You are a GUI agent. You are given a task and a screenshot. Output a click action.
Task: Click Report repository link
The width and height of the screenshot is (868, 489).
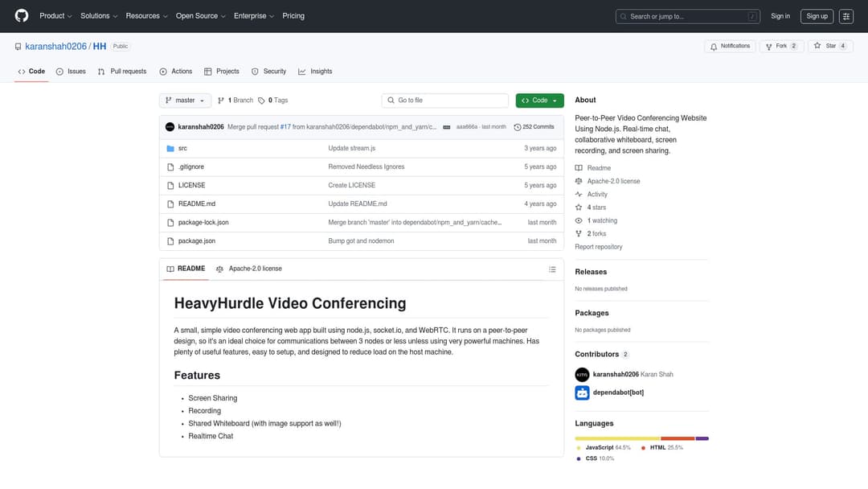[x=599, y=247]
